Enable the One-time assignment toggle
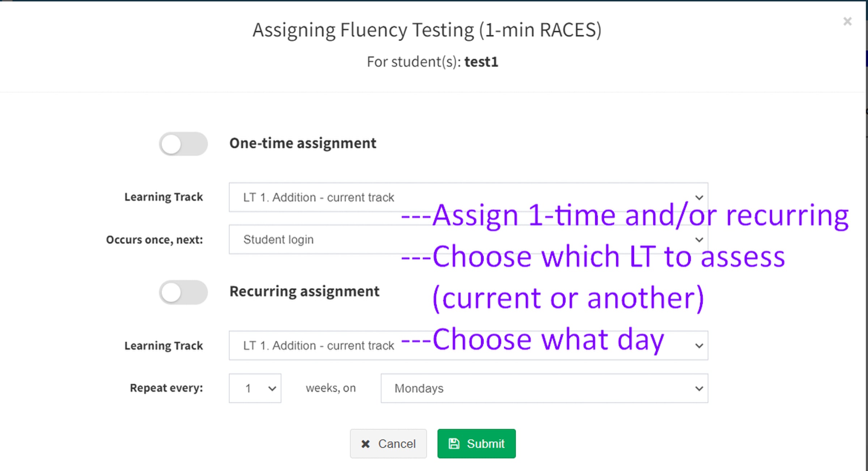The width and height of the screenshot is (868, 471). click(x=183, y=144)
